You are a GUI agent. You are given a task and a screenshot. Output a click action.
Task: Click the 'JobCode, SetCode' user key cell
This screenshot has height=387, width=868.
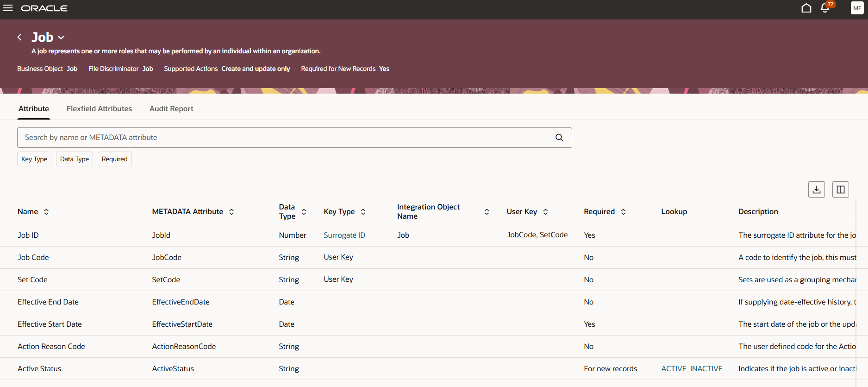pos(537,235)
